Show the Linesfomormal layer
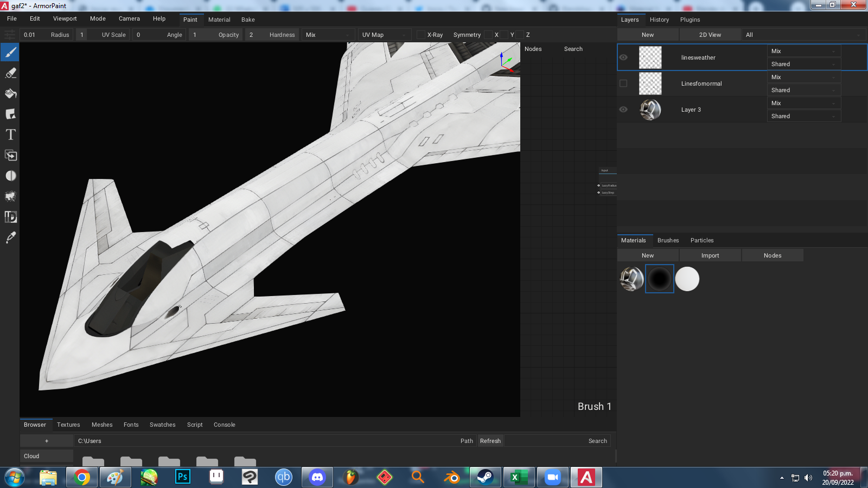Screen dimensions: 868x488 (623, 84)
